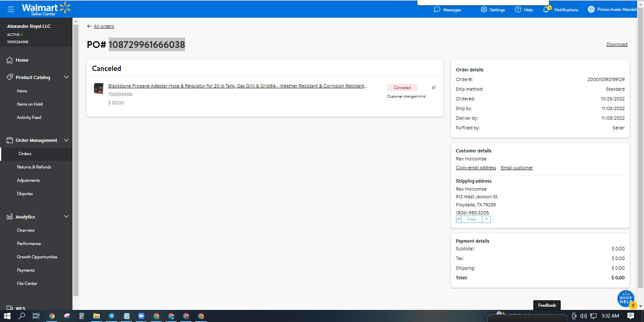Screen dimensions: 644x322
Task: Open Items on Hold
Action: point(30,104)
